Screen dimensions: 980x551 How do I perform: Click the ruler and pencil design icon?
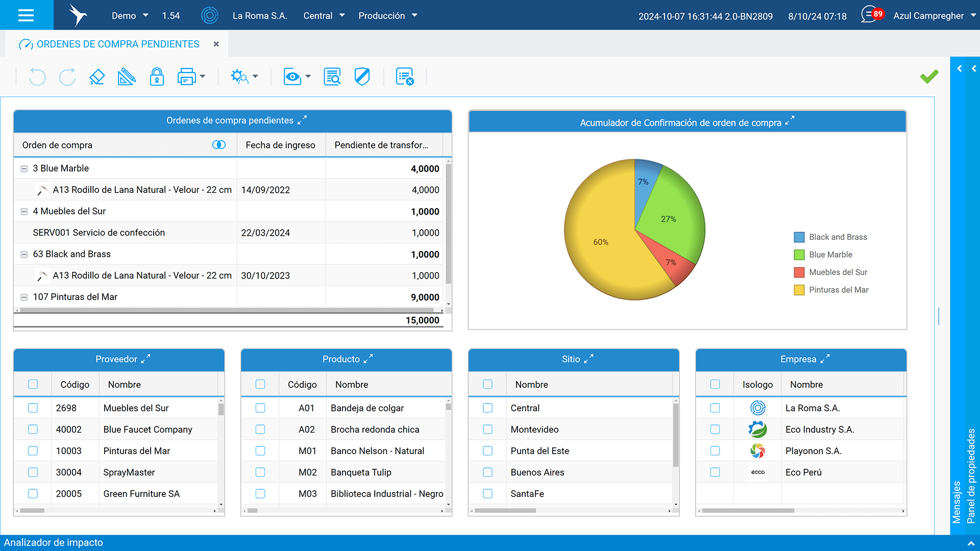click(x=126, y=77)
